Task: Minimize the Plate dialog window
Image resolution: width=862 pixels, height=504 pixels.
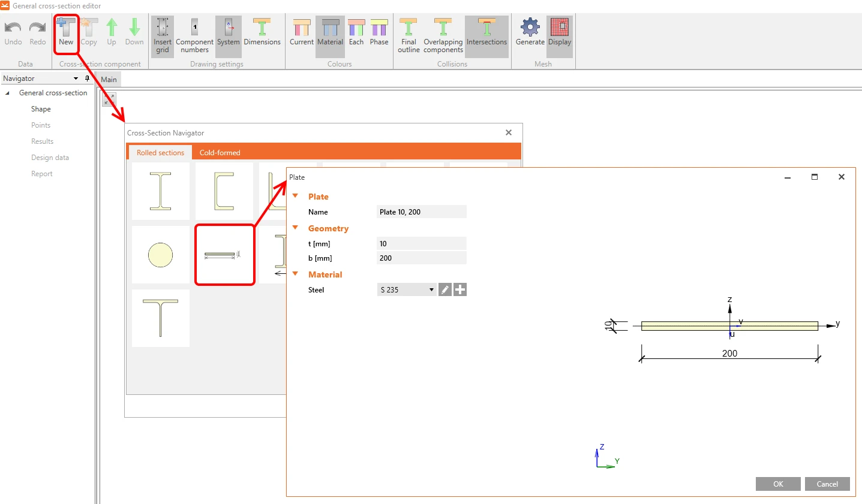Action: click(x=788, y=177)
